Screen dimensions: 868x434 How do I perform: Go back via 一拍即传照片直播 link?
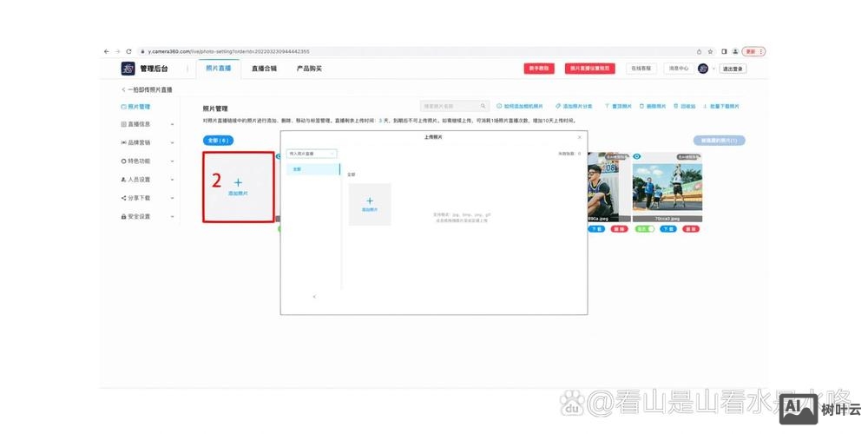click(x=147, y=89)
